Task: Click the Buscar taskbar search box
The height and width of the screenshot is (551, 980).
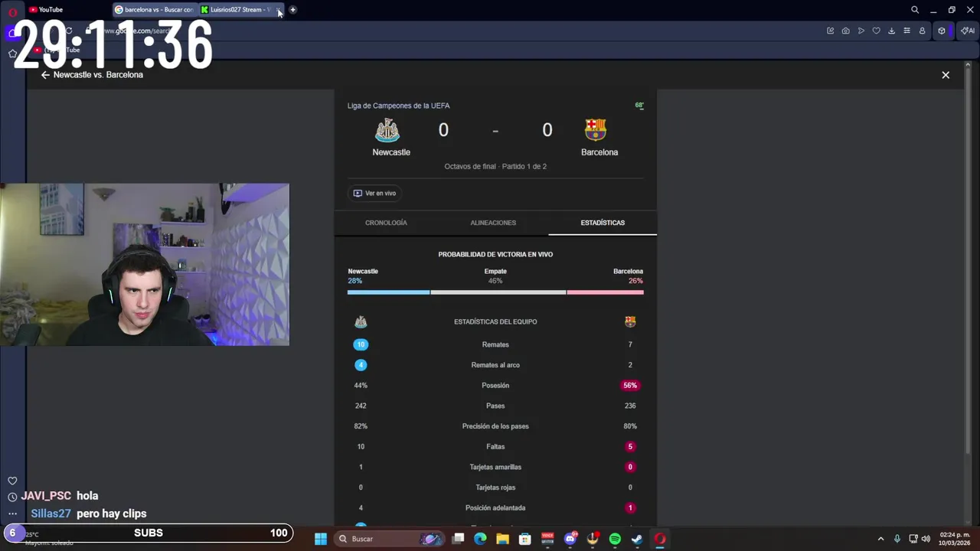Action: [x=390, y=539]
